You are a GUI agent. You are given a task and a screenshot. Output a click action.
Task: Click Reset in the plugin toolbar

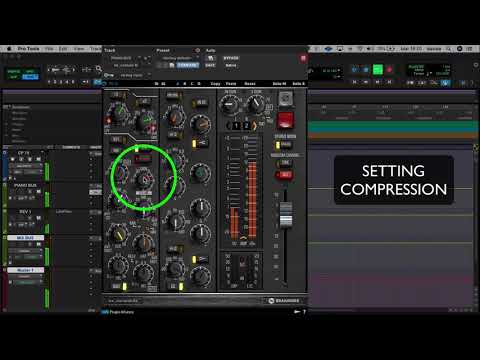tap(250, 84)
